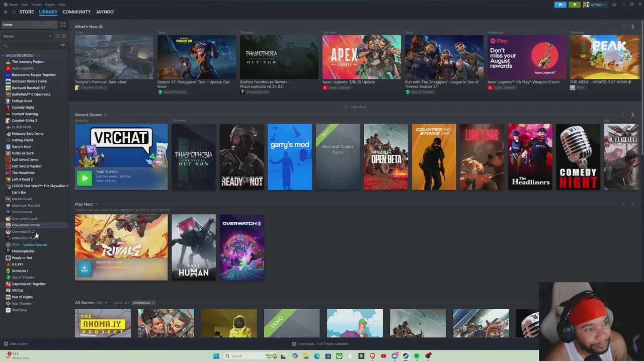Open Spotify from the taskbar
The width and height of the screenshot is (644, 362).
(x=417, y=356)
